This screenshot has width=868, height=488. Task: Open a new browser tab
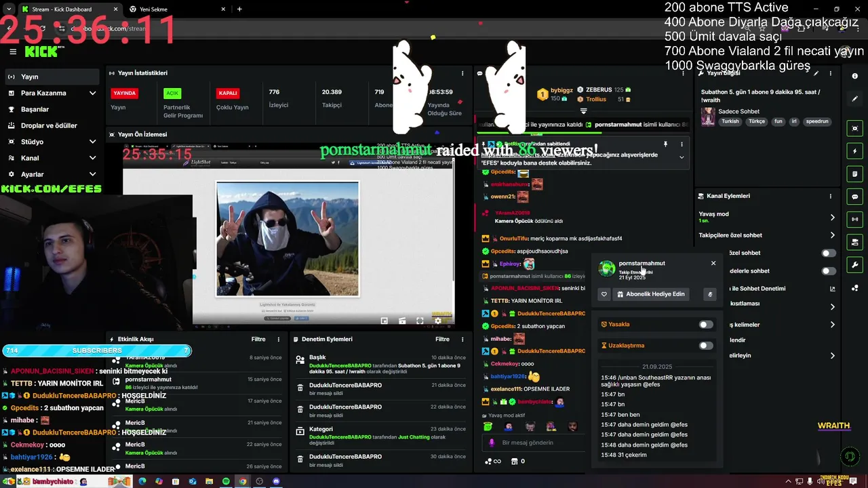pos(239,9)
